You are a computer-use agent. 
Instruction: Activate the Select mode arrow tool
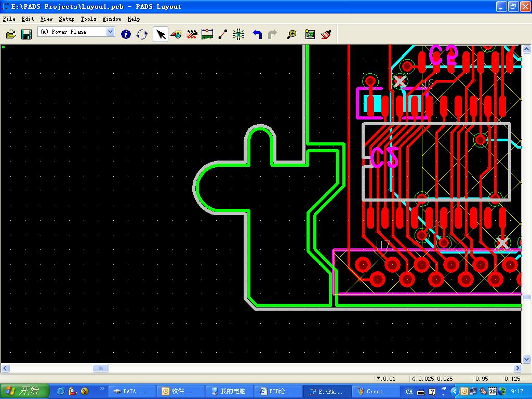pyautogui.click(x=161, y=34)
